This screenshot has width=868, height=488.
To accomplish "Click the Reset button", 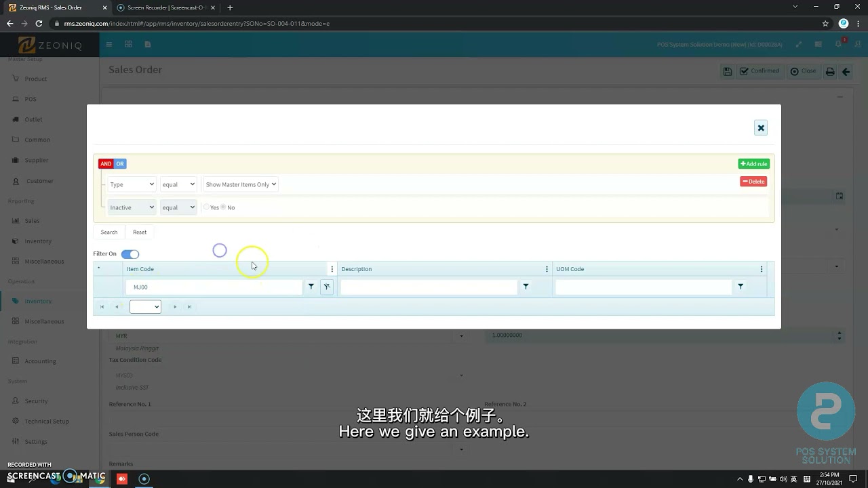I will click(x=140, y=232).
